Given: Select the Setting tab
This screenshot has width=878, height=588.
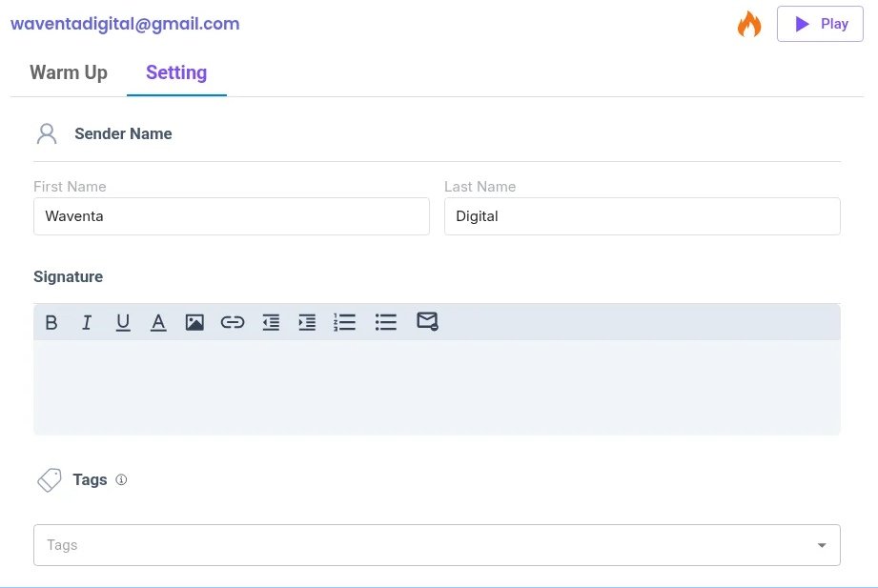Looking at the screenshot, I should click(176, 72).
